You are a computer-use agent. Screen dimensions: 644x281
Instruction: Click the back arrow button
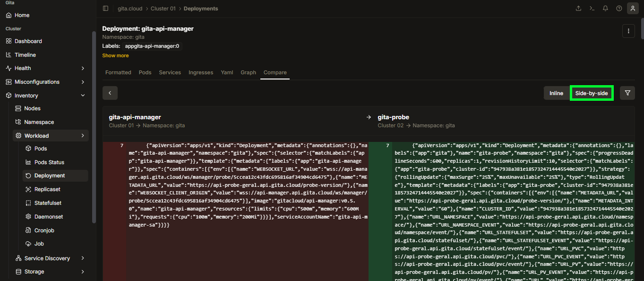click(110, 93)
